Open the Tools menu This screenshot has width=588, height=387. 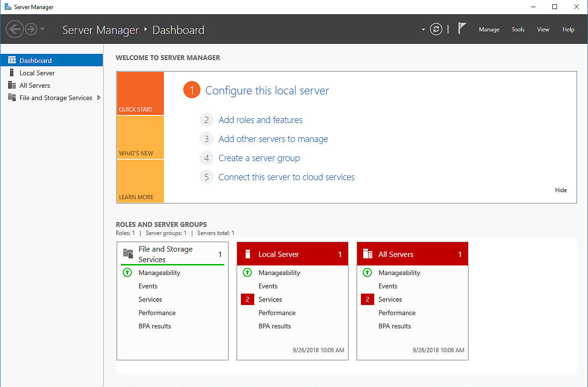click(x=518, y=30)
